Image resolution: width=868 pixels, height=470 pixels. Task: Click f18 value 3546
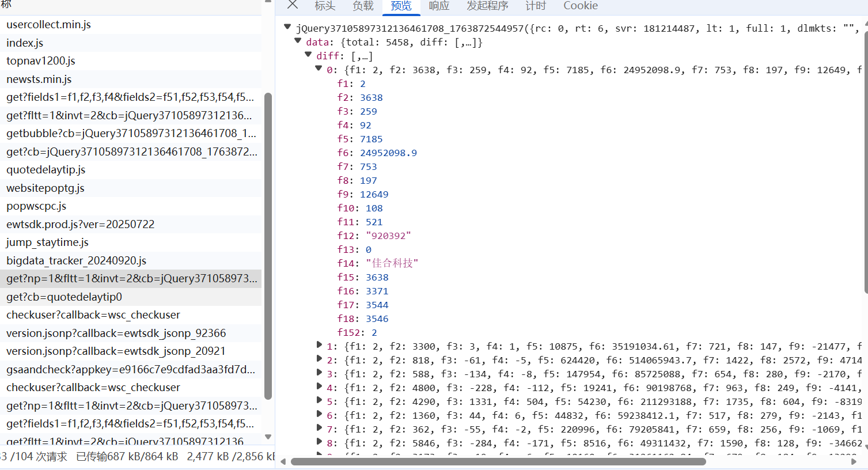[377, 319]
